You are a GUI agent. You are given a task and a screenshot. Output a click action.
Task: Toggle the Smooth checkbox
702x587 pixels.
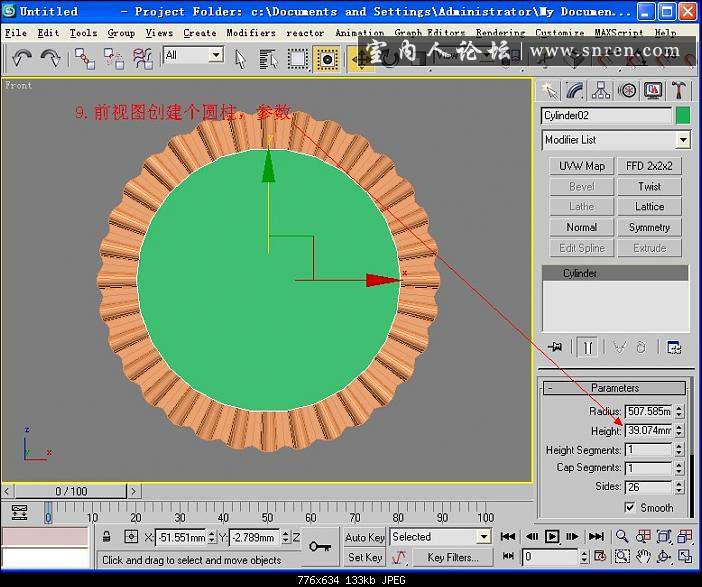[629, 507]
